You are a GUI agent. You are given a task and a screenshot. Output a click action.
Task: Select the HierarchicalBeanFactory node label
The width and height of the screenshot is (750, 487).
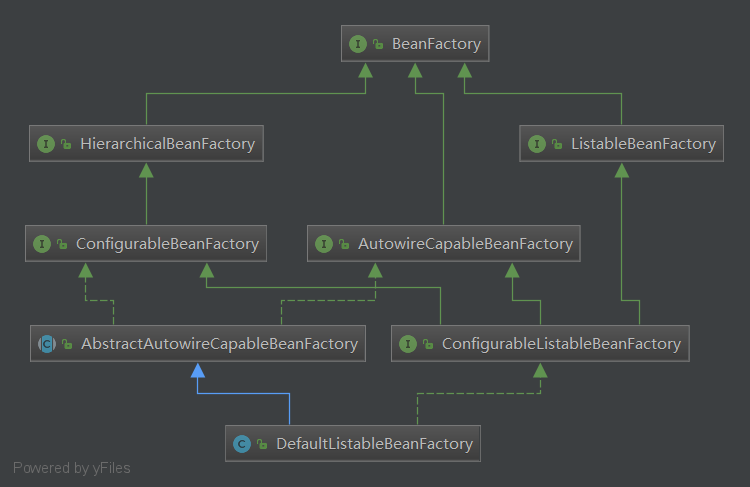tap(167, 144)
